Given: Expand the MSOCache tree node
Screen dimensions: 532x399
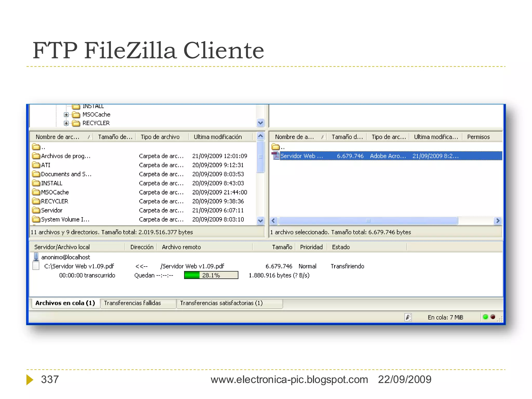Looking at the screenshot, I should click(x=66, y=115).
